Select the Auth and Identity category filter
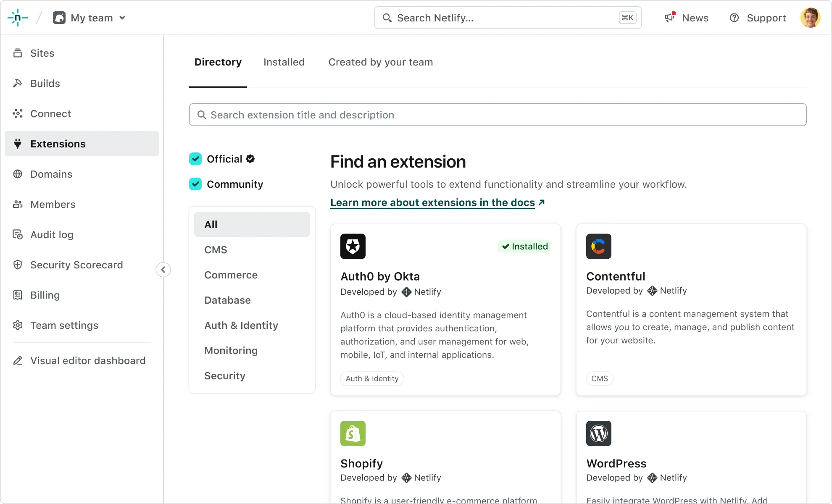This screenshot has height=504, width=832. (241, 325)
